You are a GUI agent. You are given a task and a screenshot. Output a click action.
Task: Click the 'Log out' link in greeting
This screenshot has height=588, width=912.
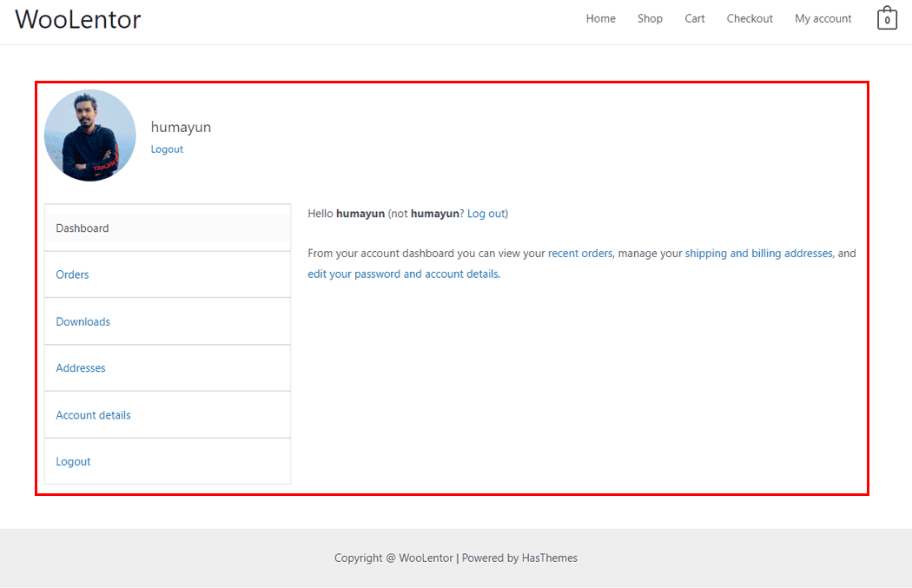(486, 214)
